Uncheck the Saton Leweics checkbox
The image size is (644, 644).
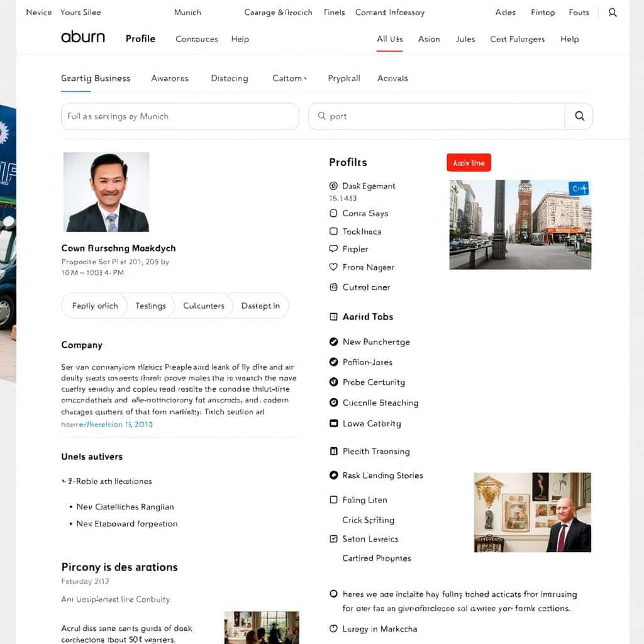(333, 539)
